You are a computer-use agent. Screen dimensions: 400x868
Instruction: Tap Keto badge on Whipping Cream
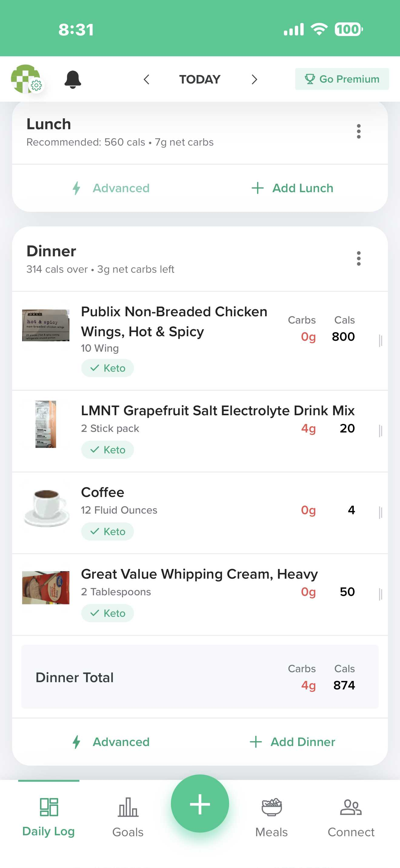coord(108,613)
